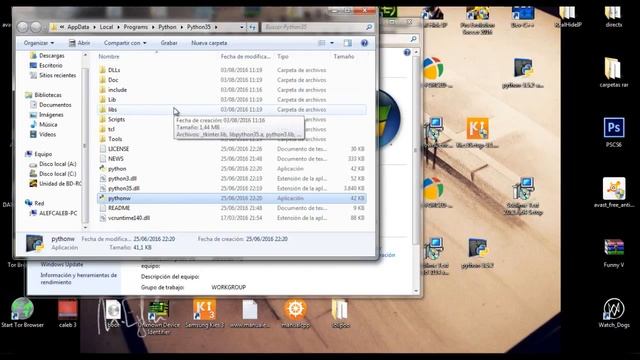Select the Scripts folder
This screenshot has width=640, height=360.
click(x=116, y=119)
